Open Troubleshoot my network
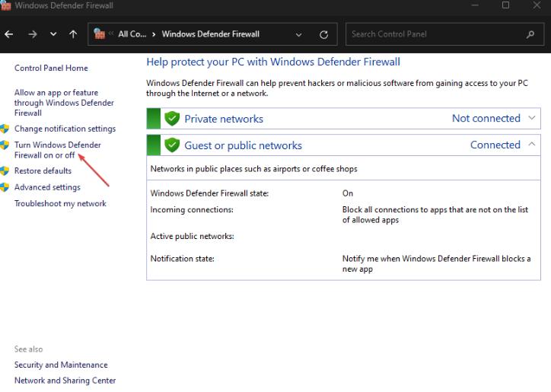 tap(60, 203)
